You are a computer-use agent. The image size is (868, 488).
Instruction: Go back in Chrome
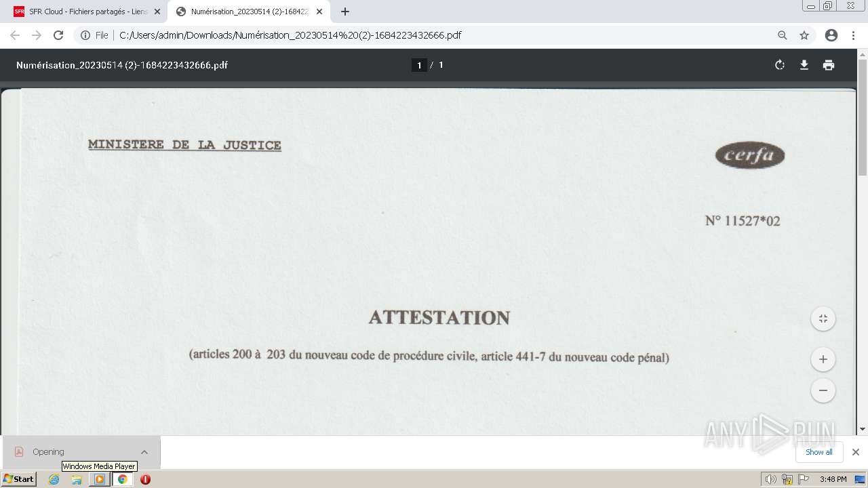pyautogui.click(x=15, y=35)
